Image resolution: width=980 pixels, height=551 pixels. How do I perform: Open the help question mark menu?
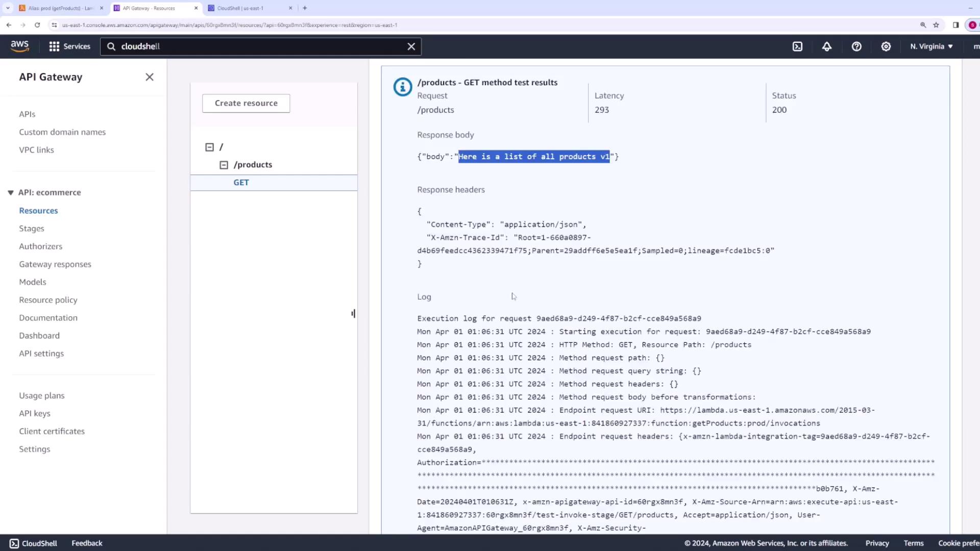point(856,46)
